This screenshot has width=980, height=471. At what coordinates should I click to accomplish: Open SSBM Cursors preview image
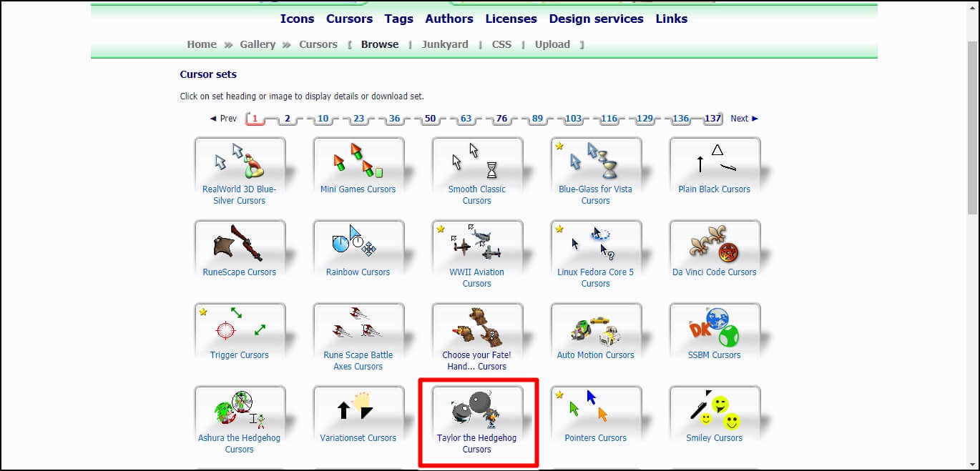(x=715, y=326)
